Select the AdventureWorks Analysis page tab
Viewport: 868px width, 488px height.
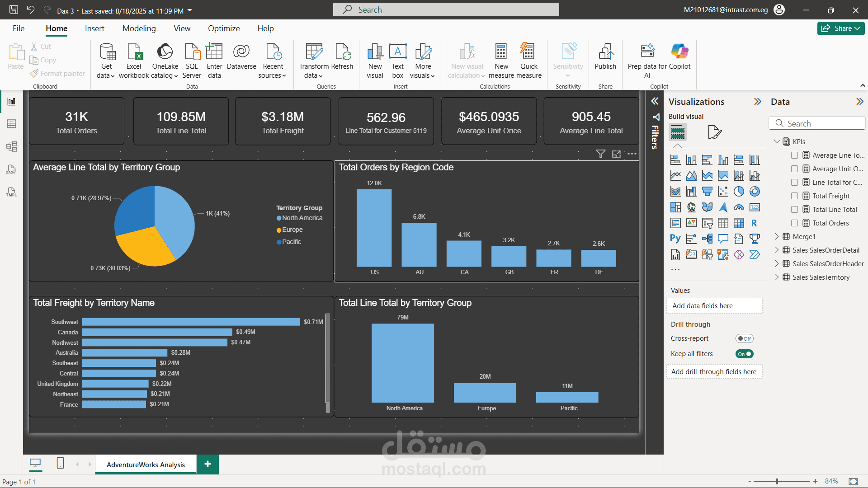(146, 465)
